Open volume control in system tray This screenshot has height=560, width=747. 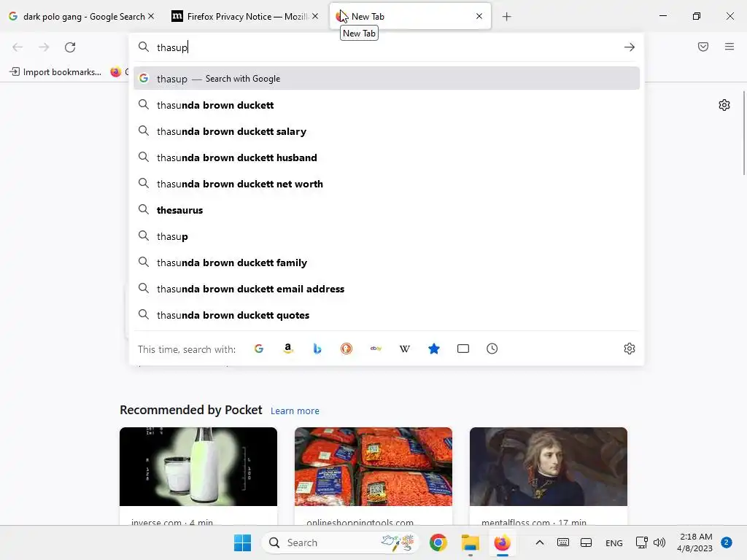pos(659,542)
